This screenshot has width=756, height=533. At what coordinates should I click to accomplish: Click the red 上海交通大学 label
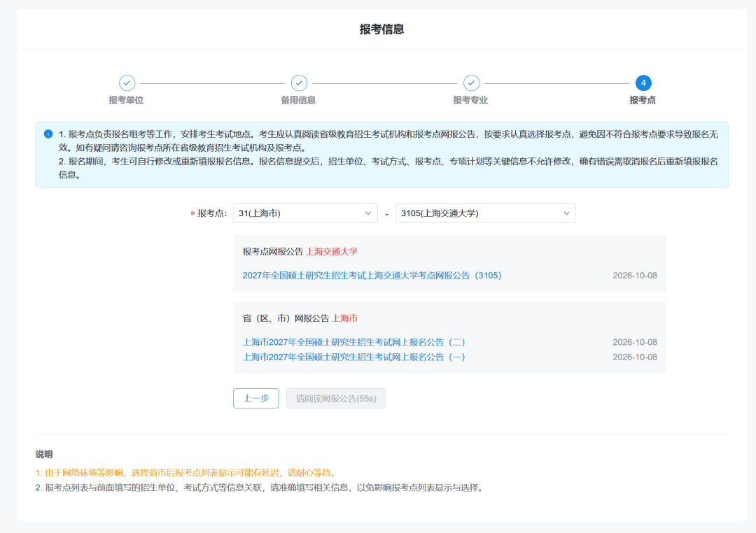(x=332, y=252)
